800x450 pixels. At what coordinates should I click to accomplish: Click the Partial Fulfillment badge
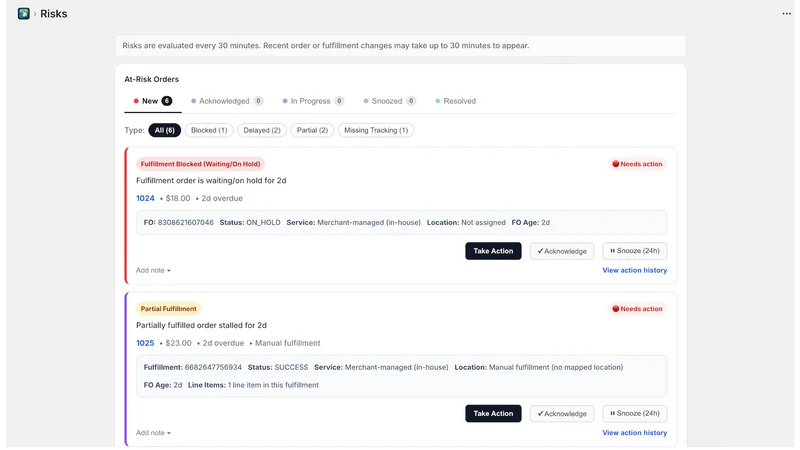click(x=168, y=309)
